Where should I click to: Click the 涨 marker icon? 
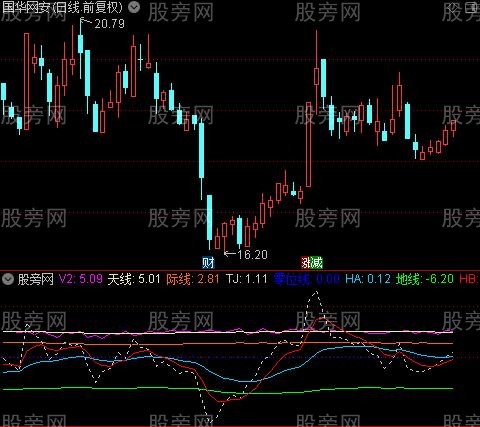click(x=306, y=263)
